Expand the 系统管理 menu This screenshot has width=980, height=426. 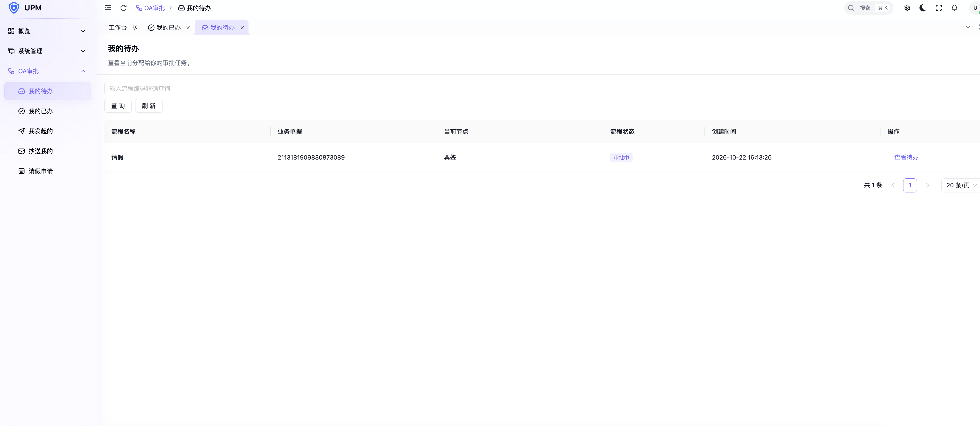tap(48, 51)
